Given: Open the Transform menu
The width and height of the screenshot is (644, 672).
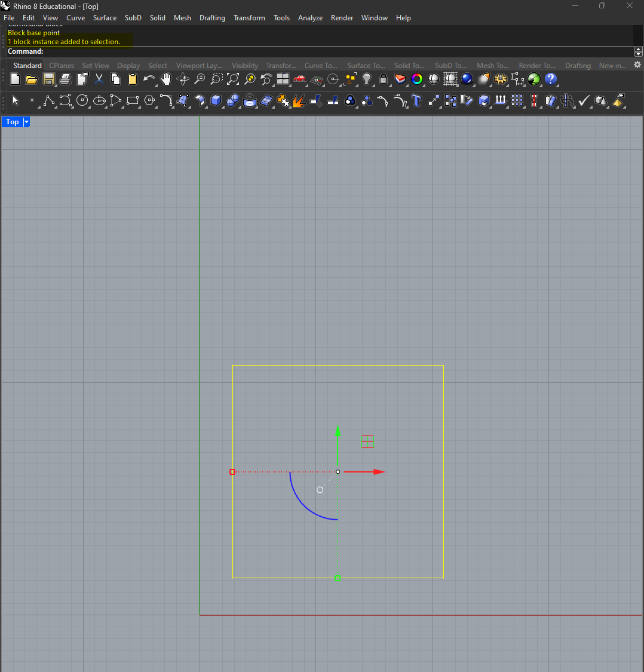Looking at the screenshot, I should pos(249,18).
